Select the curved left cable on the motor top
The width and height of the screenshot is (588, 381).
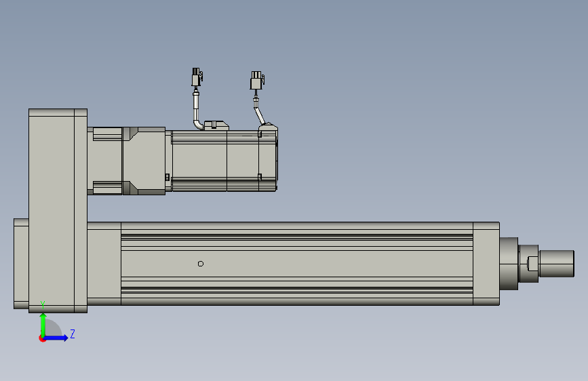(197, 111)
